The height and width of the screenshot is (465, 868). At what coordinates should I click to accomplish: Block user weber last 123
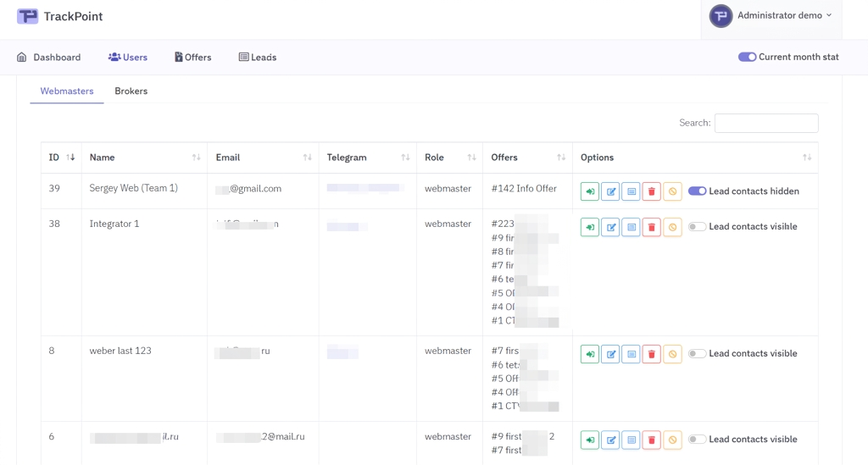coord(672,354)
